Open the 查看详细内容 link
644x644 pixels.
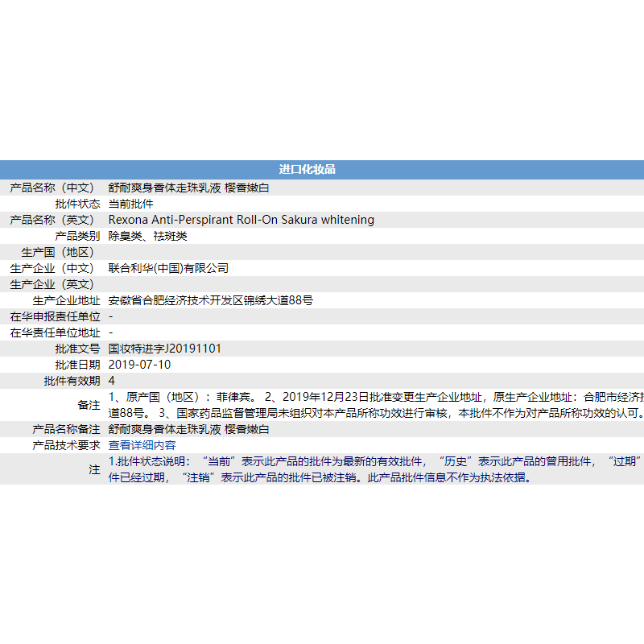(142, 445)
